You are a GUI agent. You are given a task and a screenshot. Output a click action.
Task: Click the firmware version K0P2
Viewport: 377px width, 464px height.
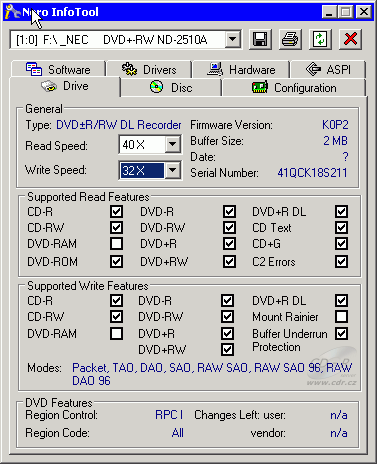335,125
